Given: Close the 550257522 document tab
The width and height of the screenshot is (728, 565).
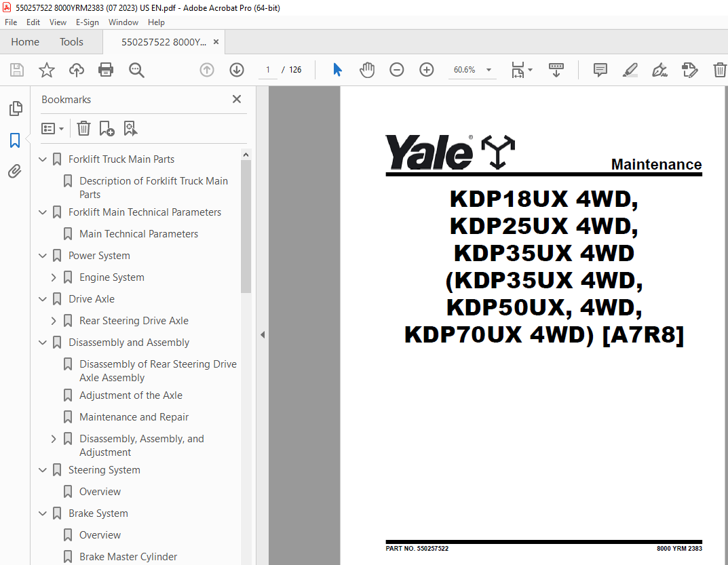Looking at the screenshot, I should tap(216, 42).
